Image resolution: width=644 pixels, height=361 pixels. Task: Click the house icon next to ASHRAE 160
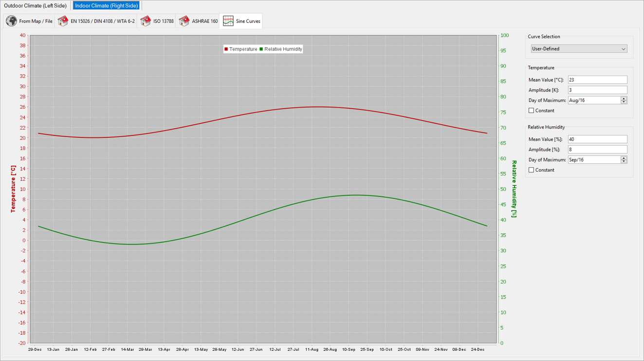(184, 21)
